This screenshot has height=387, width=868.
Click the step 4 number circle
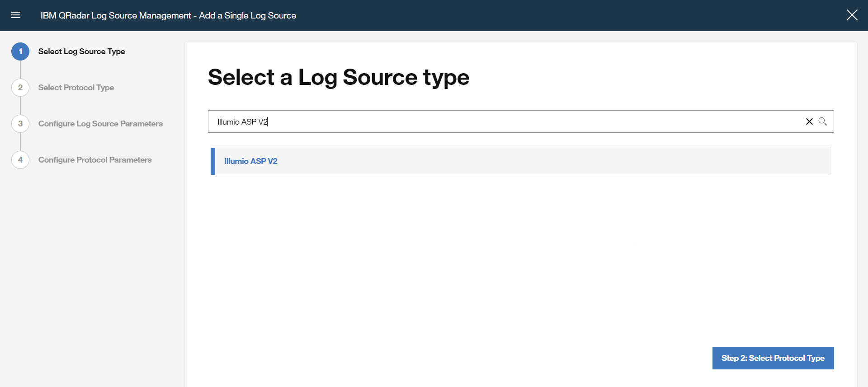point(20,160)
